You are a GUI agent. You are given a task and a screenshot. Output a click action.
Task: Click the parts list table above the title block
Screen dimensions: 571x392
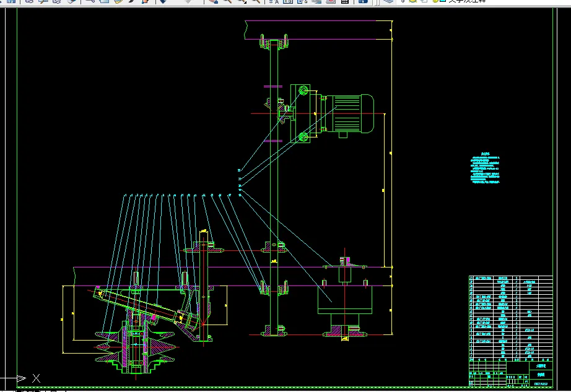[x=510, y=318]
